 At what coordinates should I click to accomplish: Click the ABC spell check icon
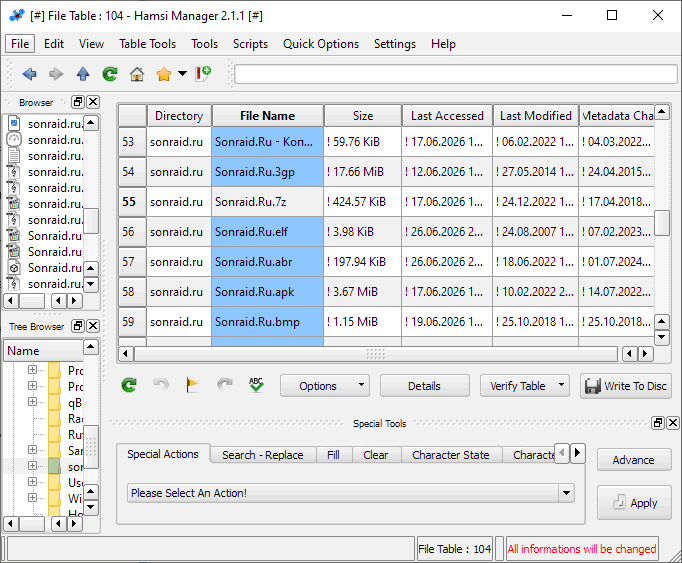(x=256, y=385)
